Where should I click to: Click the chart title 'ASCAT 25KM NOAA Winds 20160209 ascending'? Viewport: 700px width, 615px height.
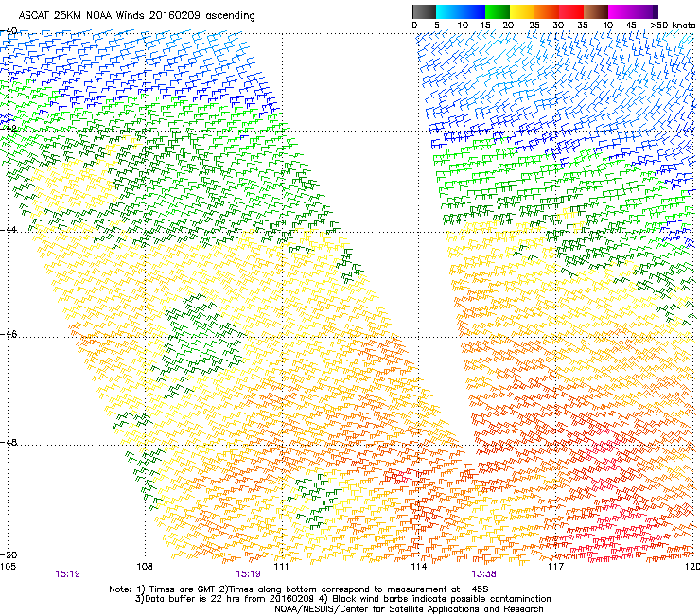click(136, 16)
